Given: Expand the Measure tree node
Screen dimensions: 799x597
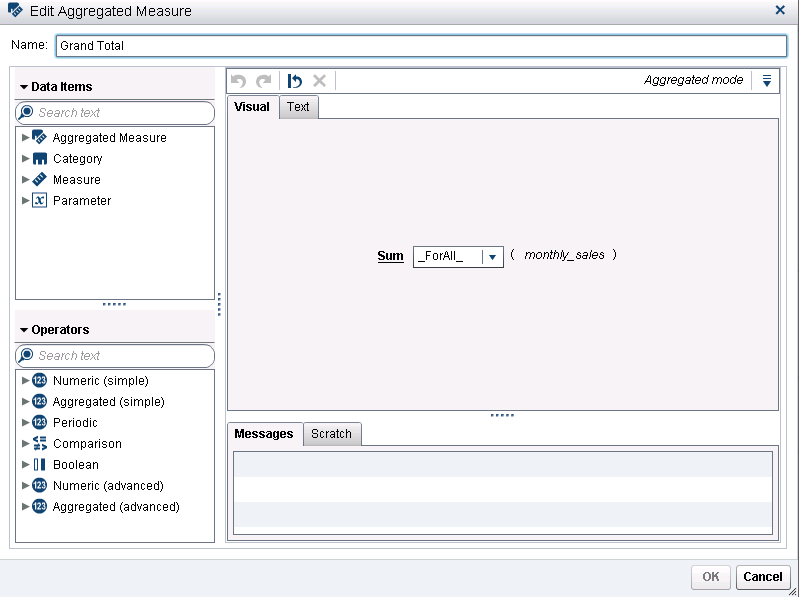Looking at the screenshot, I should coord(25,179).
